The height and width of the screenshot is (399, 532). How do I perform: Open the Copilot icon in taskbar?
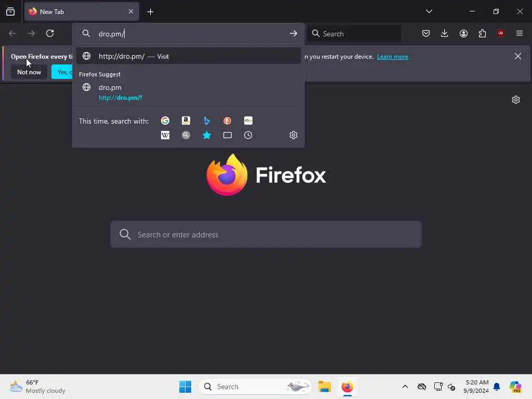point(515,387)
